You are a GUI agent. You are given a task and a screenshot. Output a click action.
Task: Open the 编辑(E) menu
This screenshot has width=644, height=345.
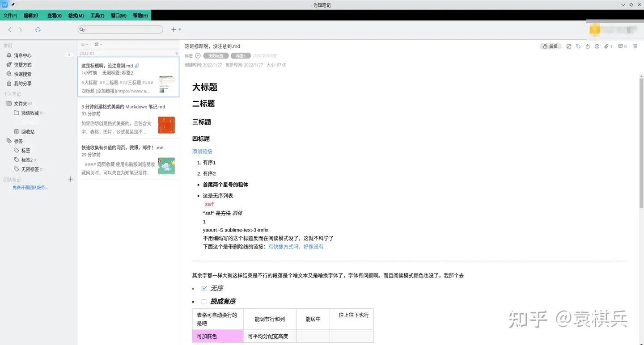(31, 16)
